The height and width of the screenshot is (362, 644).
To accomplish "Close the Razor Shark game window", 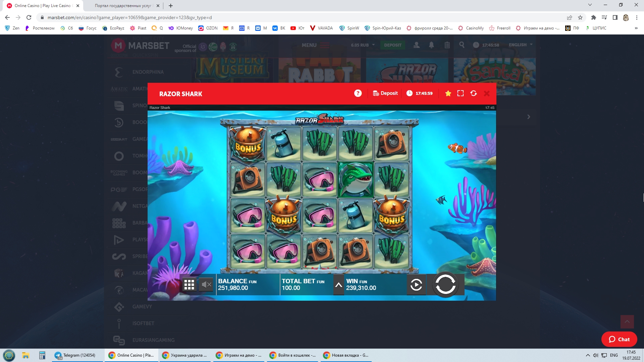I will [x=487, y=94].
